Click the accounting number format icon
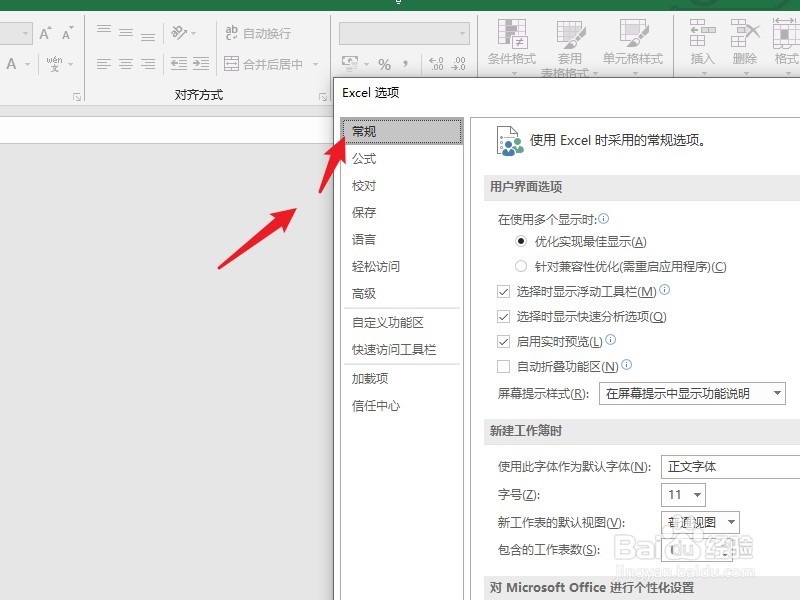800x600 pixels. [350, 64]
